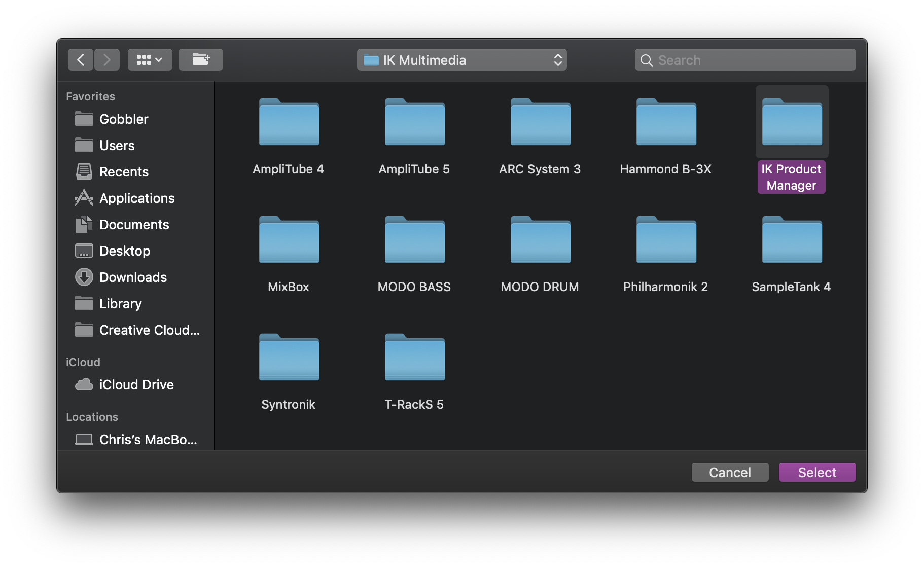924x568 pixels.
Task: Open Users in the Favorites sidebar
Action: (x=135, y=146)
